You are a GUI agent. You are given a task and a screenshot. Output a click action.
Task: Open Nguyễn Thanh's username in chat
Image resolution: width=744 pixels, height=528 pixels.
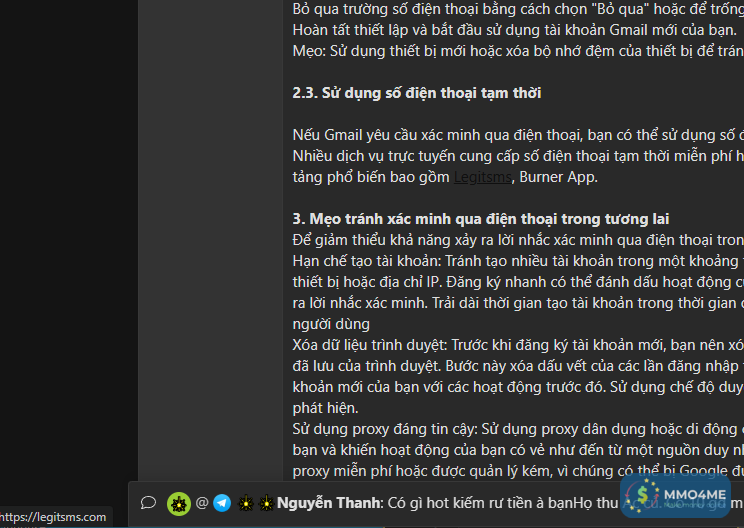click(328, 503)
